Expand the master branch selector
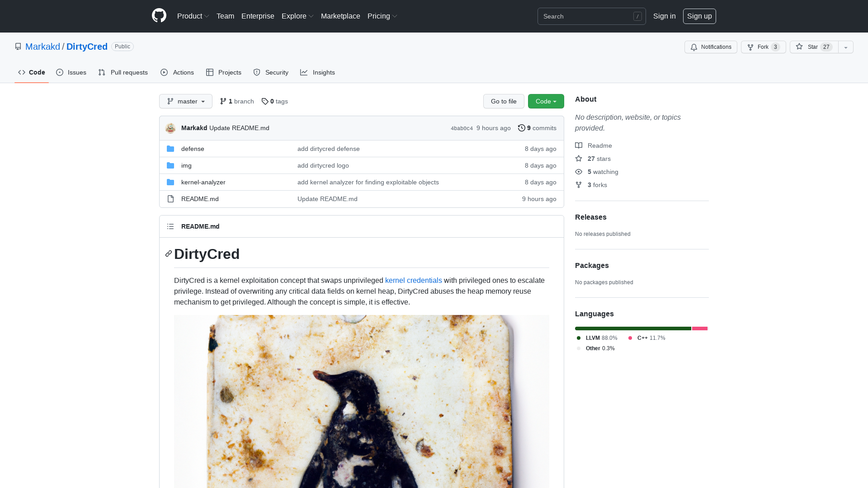Viewport: 868px width, 488px height. click(x=185, y=101)
